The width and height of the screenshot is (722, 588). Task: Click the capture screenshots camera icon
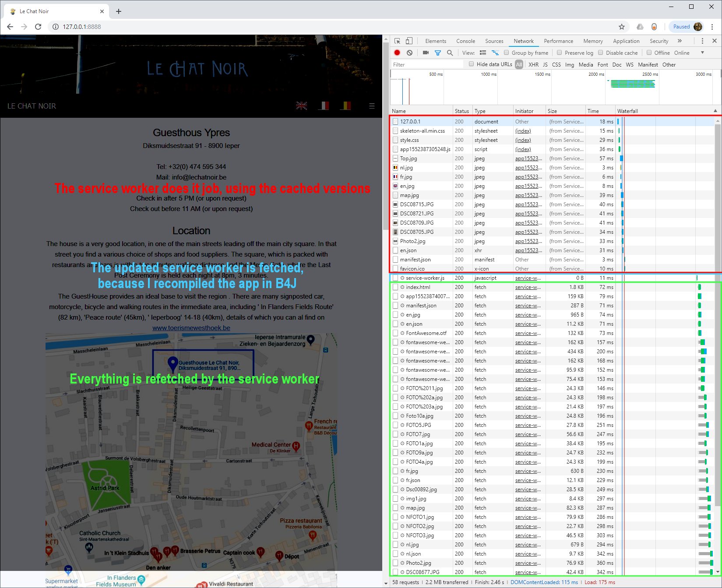click(426, 53)
